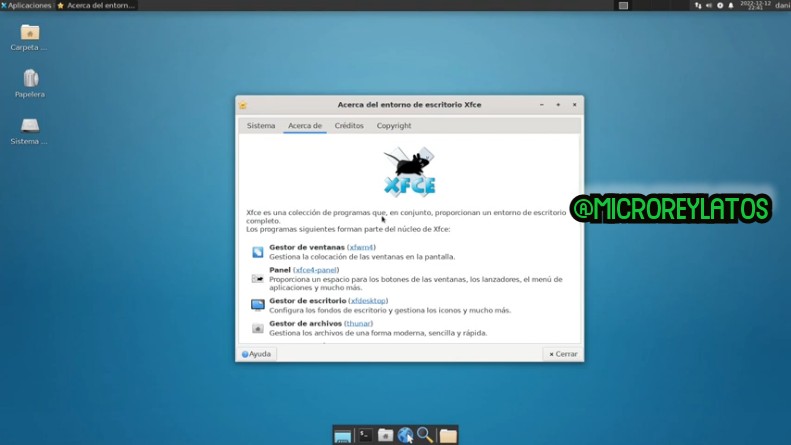
Task: Open the home file manager dock icon
Action: click(385, 435)
